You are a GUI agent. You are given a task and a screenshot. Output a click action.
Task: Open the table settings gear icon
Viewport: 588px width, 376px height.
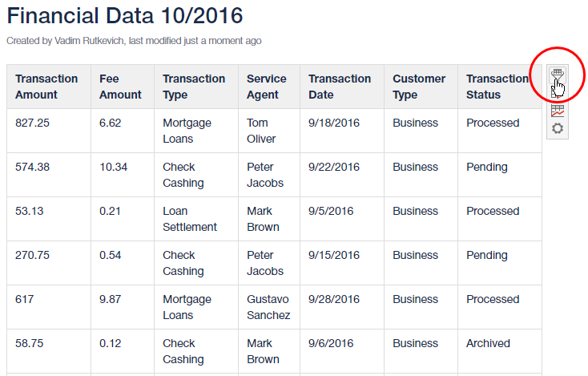click(x=558, y=128)
